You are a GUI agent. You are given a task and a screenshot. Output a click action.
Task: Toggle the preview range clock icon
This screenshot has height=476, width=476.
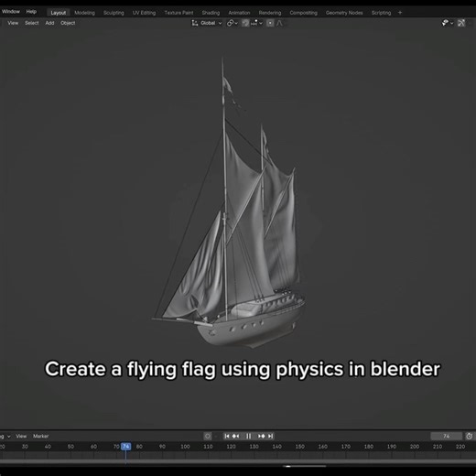(x=470, y=436)
